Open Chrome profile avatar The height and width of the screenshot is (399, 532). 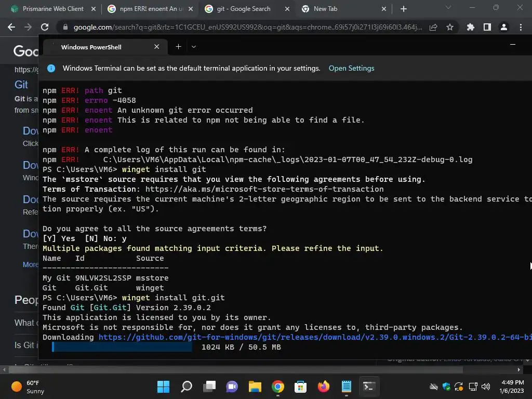(504, 27)
